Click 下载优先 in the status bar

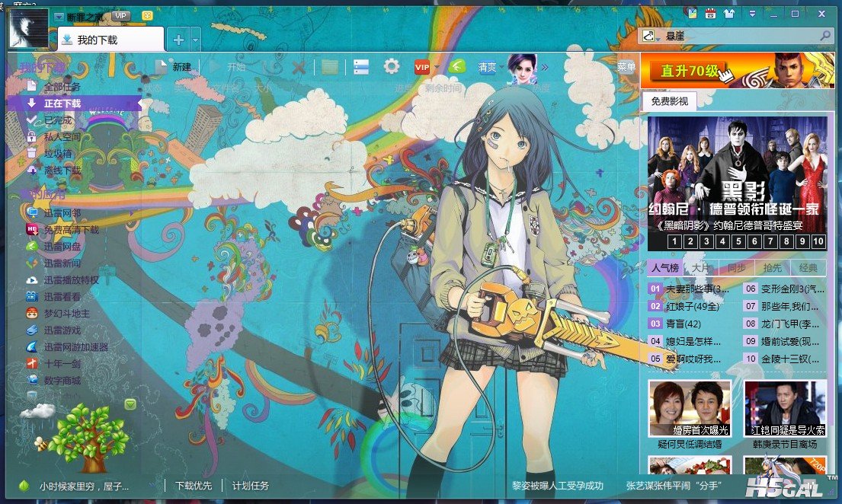tap(194, 486)
